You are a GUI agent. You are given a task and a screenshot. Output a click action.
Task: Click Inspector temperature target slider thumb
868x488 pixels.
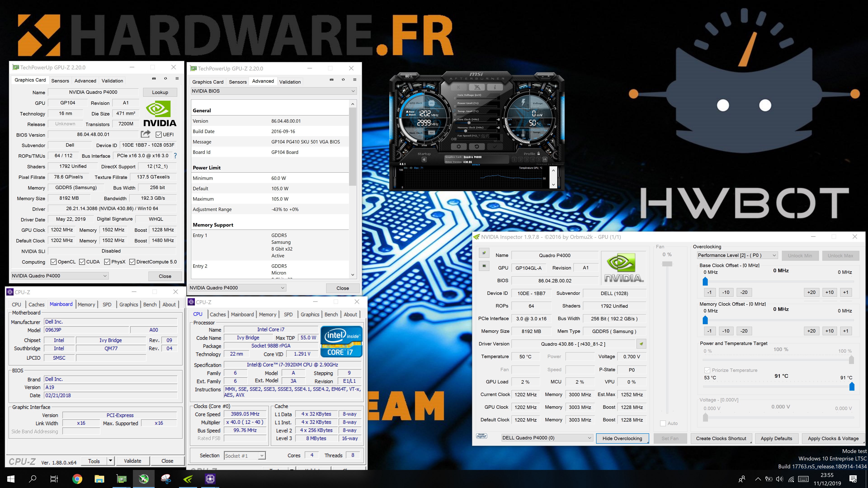[x=852, y=386]
